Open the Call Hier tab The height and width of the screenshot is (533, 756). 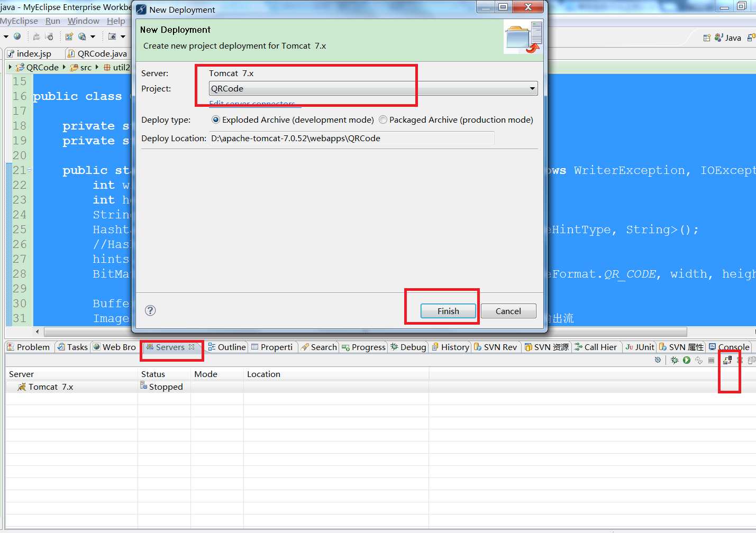pos(596,347)
